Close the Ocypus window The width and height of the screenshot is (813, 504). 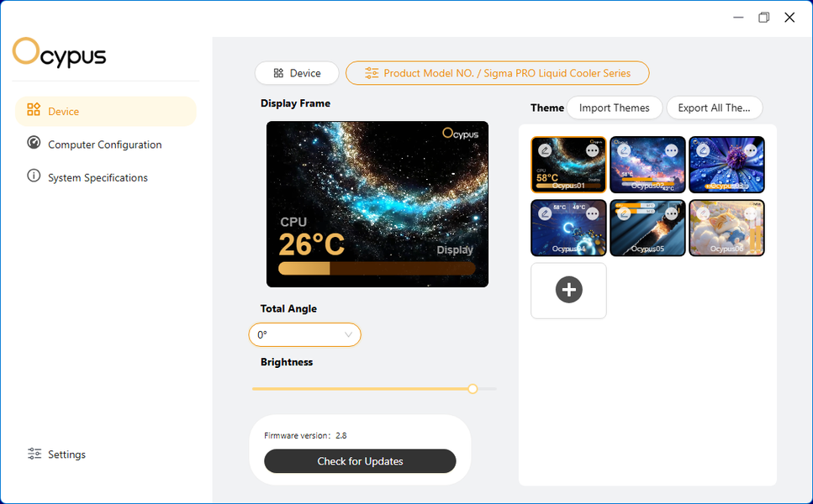(x=789, y=18)
